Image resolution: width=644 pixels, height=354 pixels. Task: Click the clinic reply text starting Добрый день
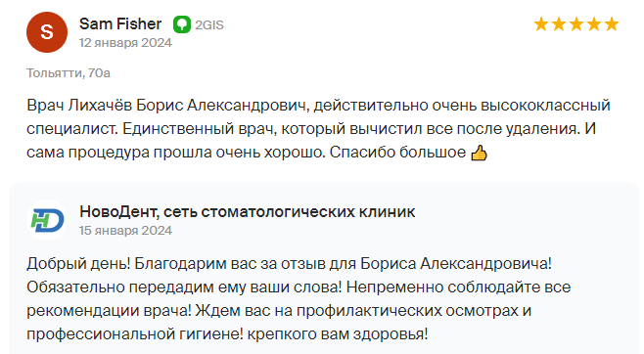[299, 298]
